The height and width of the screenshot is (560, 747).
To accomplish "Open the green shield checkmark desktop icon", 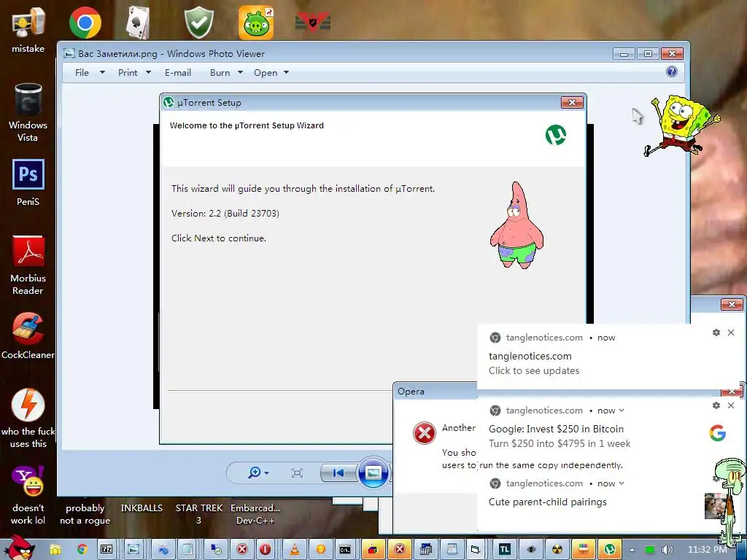I will coord(198,23).
